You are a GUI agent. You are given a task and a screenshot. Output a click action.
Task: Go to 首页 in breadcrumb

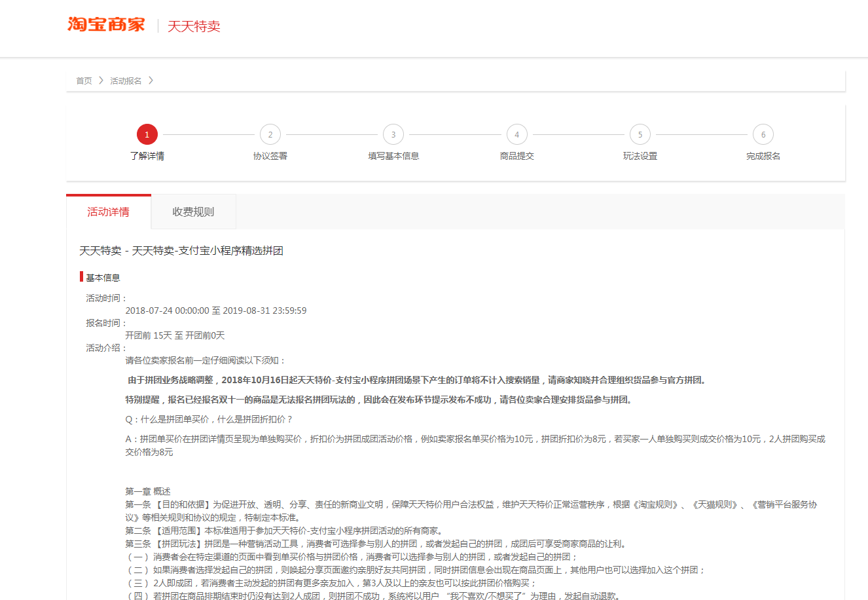coord(84,81)
